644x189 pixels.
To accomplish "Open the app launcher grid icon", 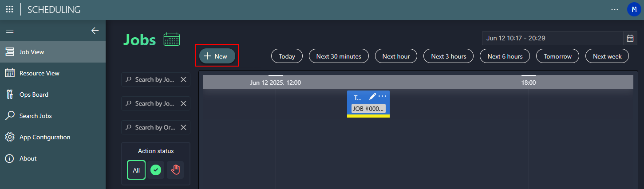I will click(x=9, y=9).
